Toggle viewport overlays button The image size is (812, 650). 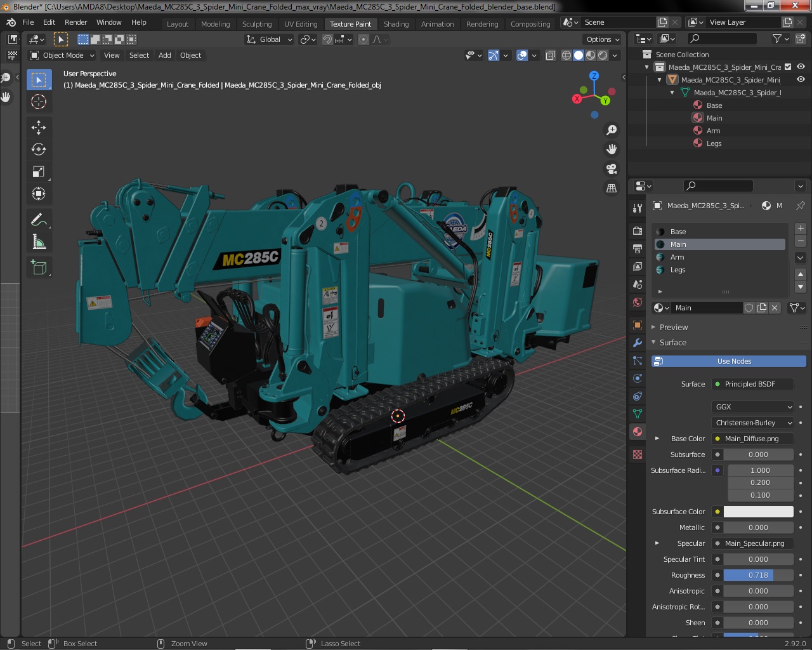[x=522, y=55]
